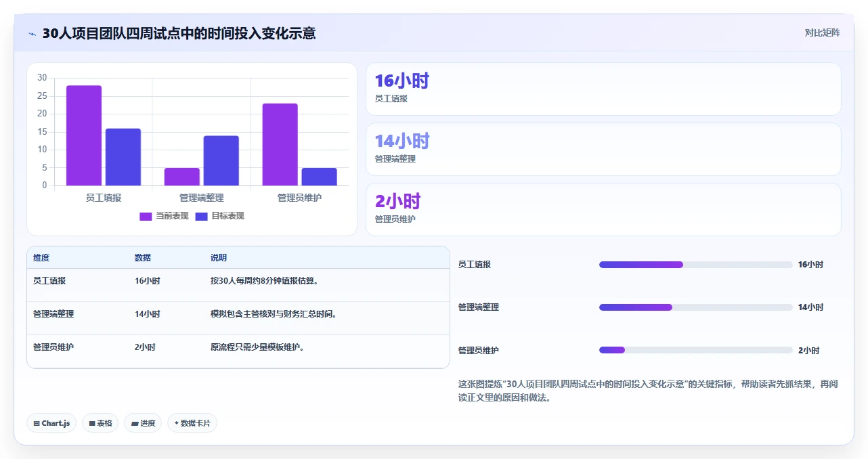The width and height of the screenshot is (868, 459).
Task: Click table cell 2小时
Action: click(x=145, y=347)
